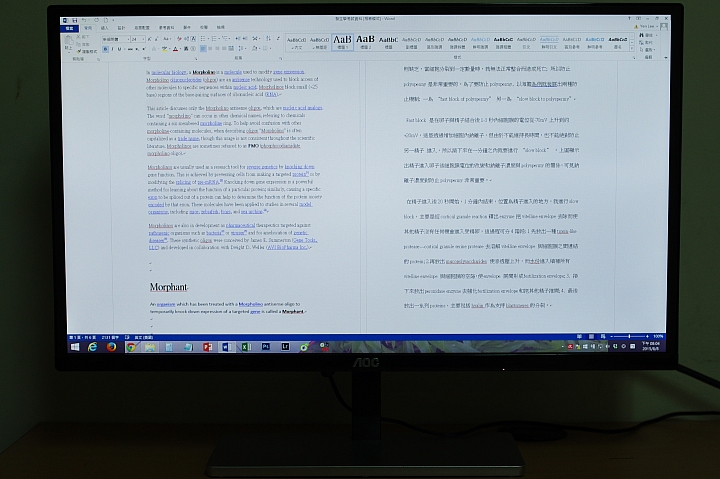
Task: Open the Select dropdown in the Editing group
Action: 647,50
